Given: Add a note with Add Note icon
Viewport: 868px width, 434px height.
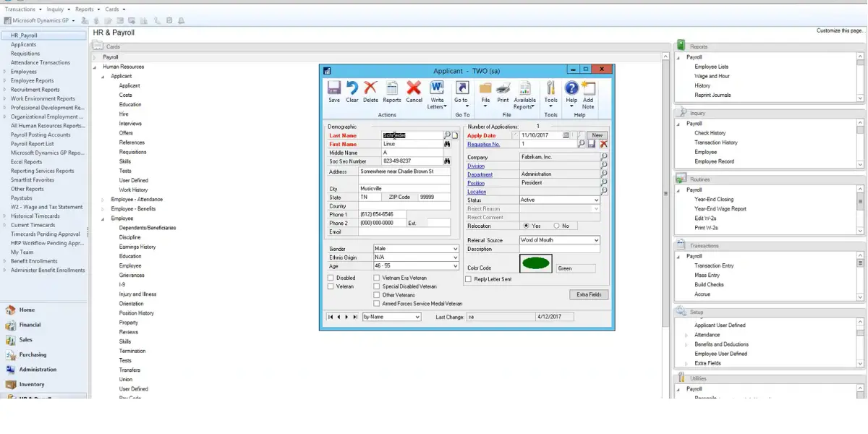Looking at the screenshot, I should click(588, 95).
